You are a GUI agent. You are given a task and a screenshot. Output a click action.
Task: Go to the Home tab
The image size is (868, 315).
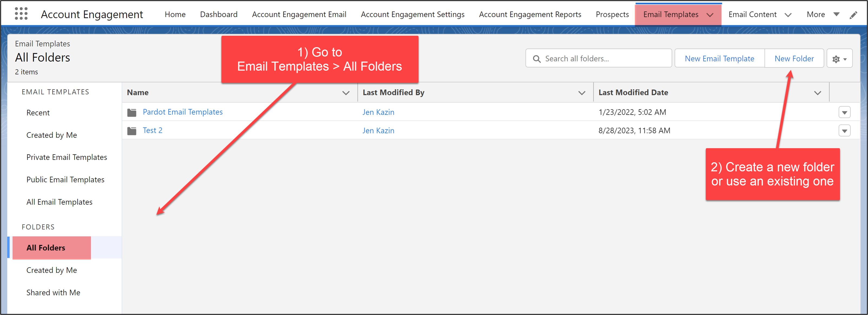pos(175,15)
